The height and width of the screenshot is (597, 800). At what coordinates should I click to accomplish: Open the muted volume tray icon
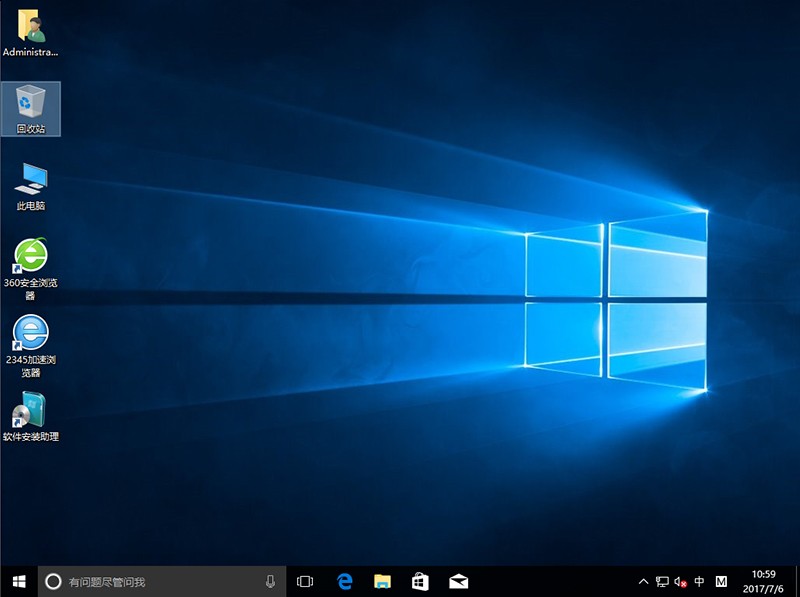[x=681, y=582]
